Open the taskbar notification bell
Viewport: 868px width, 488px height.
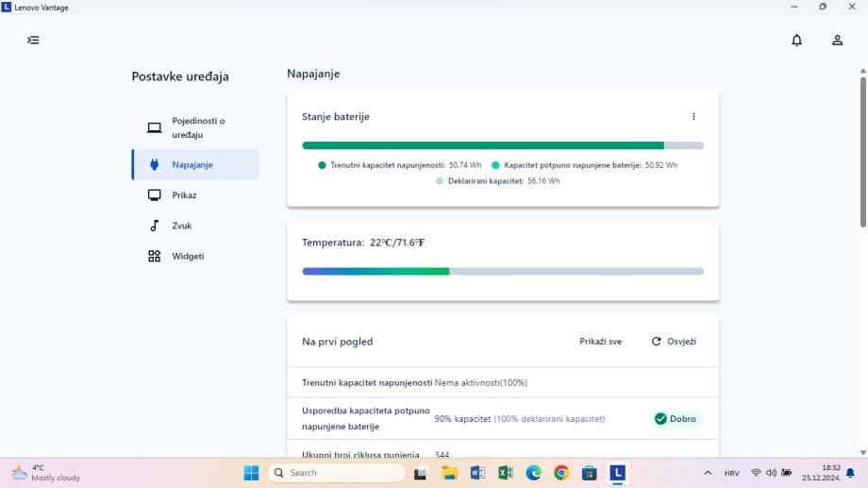click(850, 473)
